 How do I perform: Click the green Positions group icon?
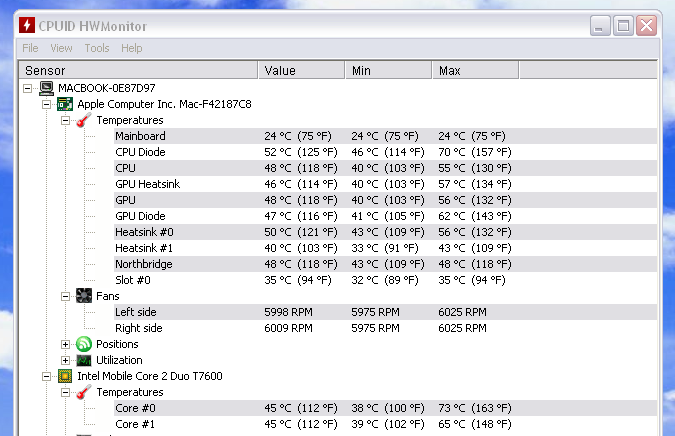84,344
